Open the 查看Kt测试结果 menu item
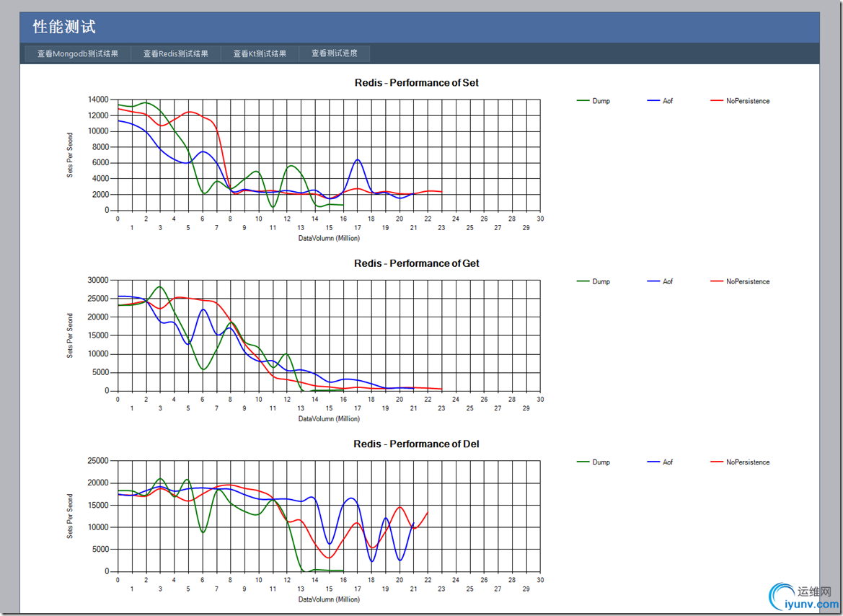This screenshot has height=616, width=843. (260, 54)
